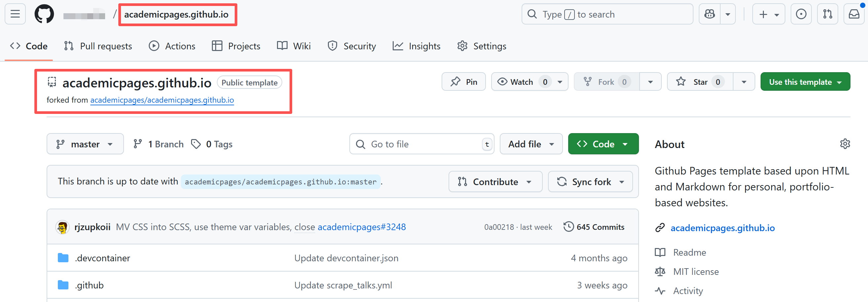
Task: Pin the repository
Action: coord(463,81)
